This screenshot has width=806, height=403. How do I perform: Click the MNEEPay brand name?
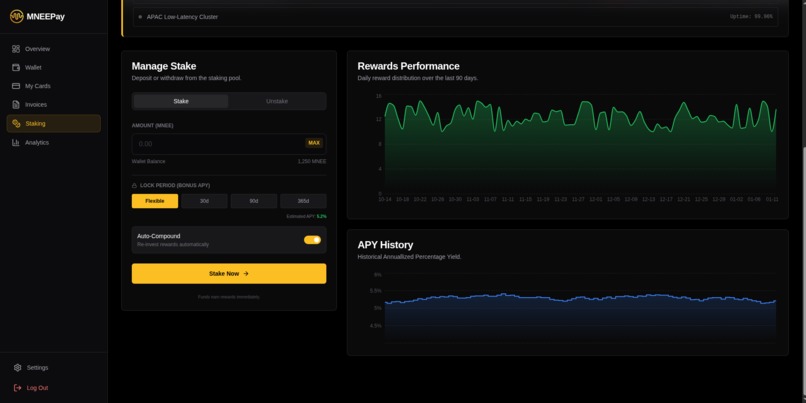pos(46,16)
